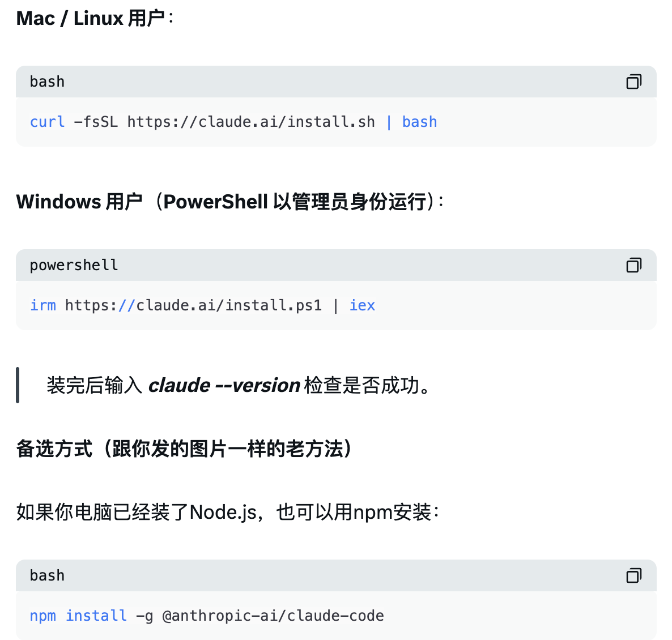Copy the curl install command

[x=633, y=82]
